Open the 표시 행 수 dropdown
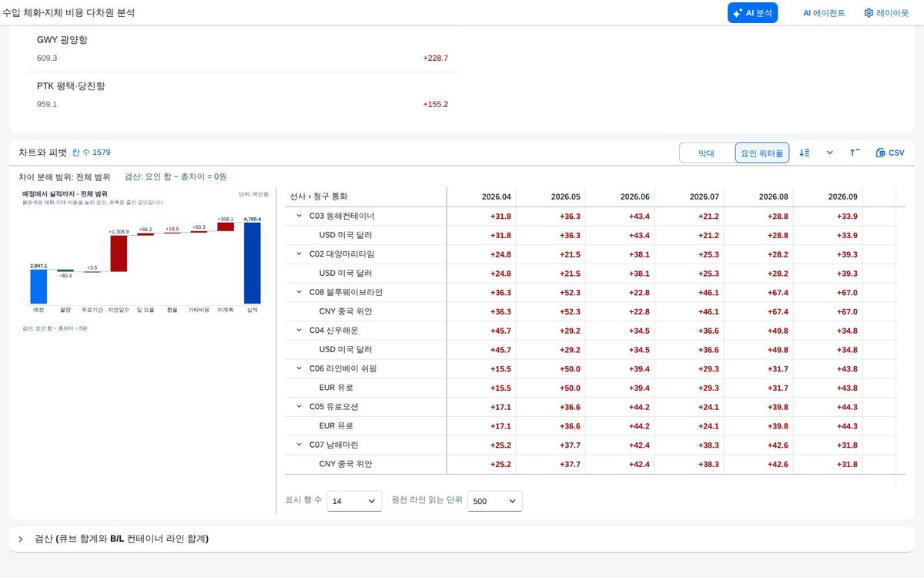 [354, 501]
